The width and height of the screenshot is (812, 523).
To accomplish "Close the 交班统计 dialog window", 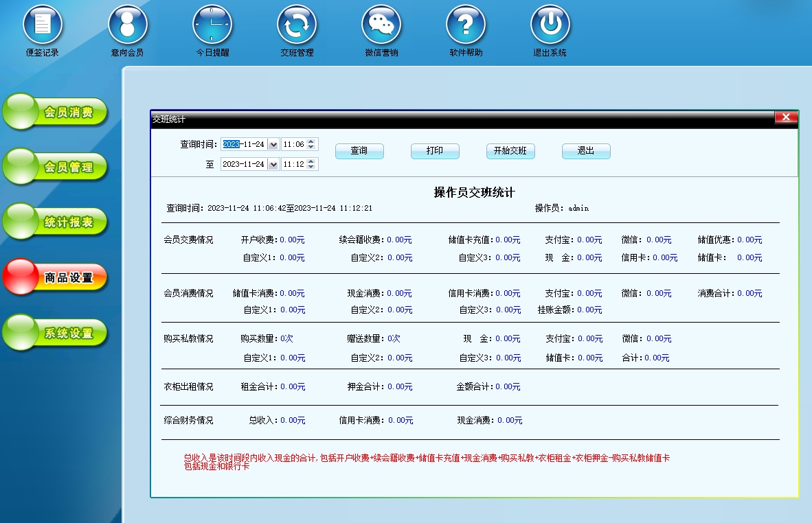I will (x=786, y=117).
